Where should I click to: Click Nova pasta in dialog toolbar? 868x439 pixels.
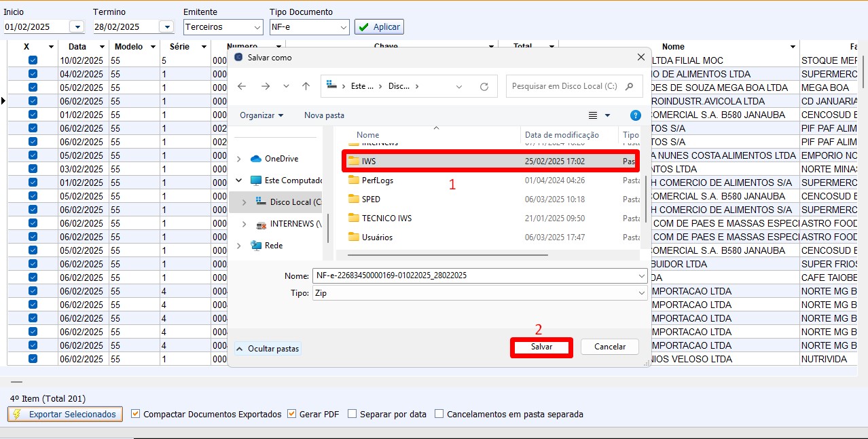(x=324, y=115)
